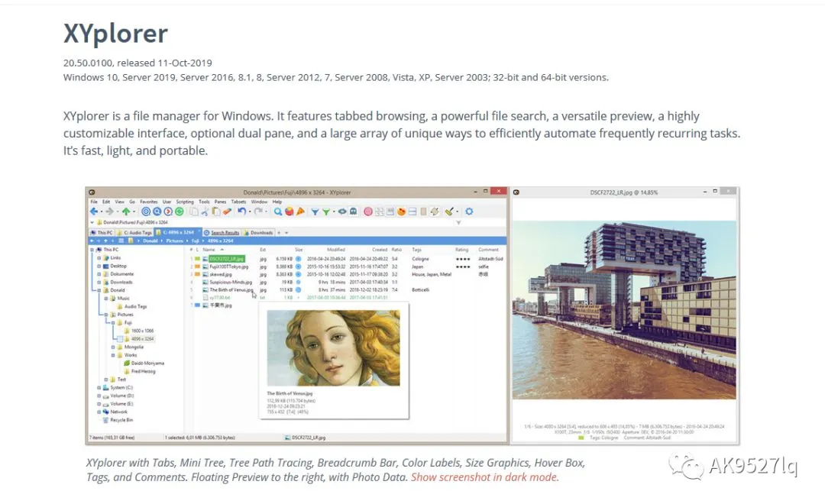Open the Back button history dropdown
The height and width of the screenshot is (504, 825).
click(x=102, y=212)
